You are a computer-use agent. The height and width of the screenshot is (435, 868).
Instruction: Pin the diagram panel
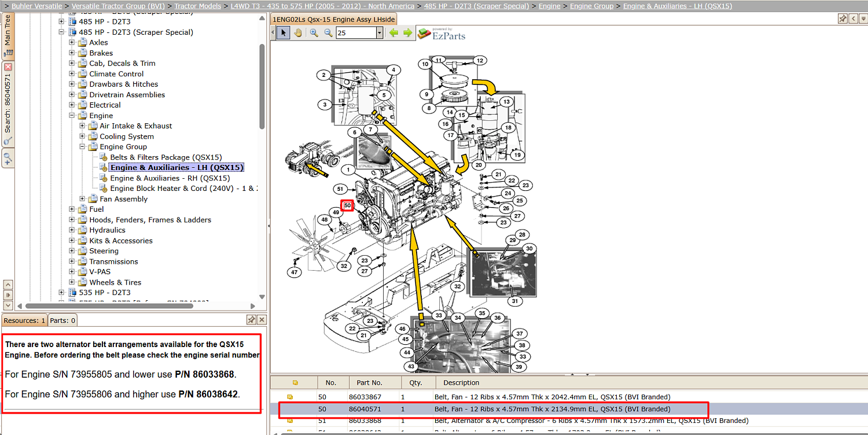click(843, 19)
